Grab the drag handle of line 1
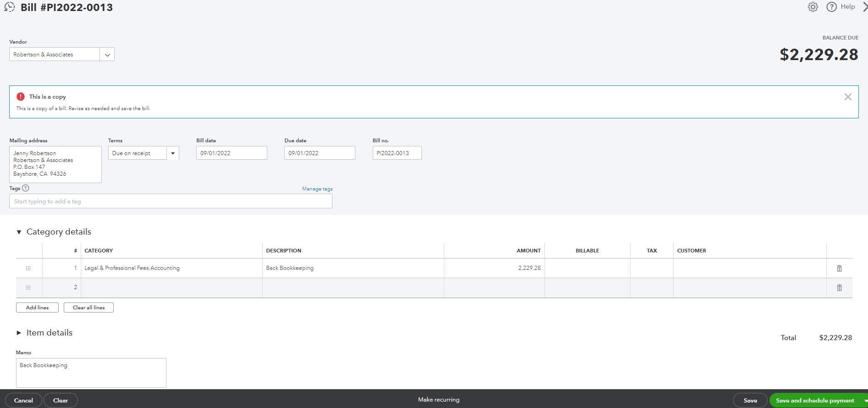Image resolution: width=868 pixels, height=408 pixels. (28, 268)
